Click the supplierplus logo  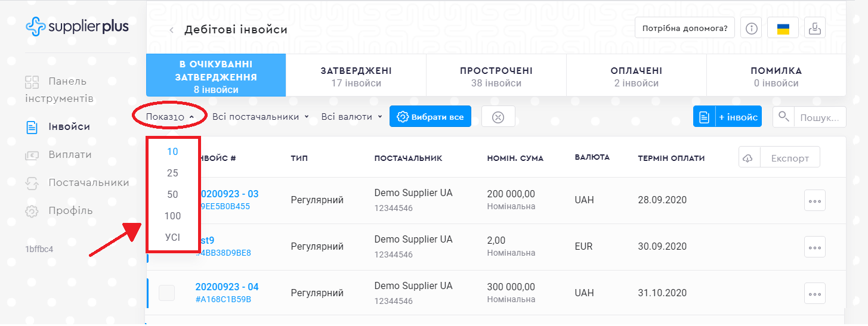[77, 27]
